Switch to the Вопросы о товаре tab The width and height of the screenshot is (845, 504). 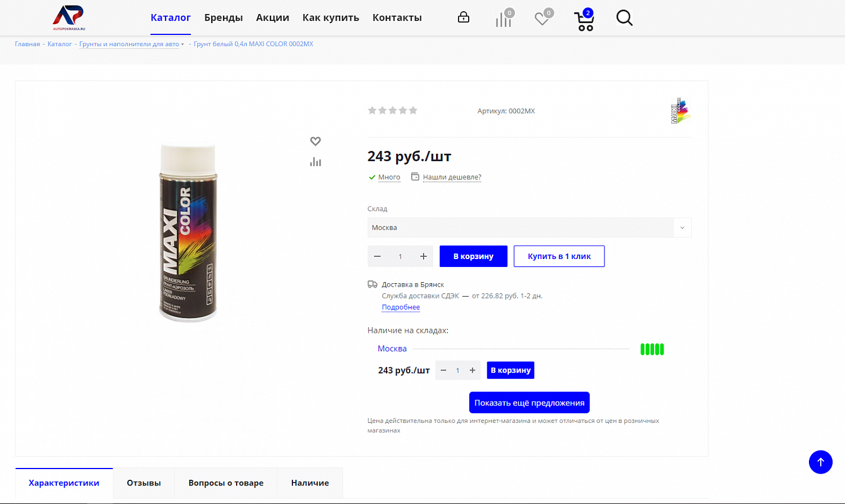226,483
